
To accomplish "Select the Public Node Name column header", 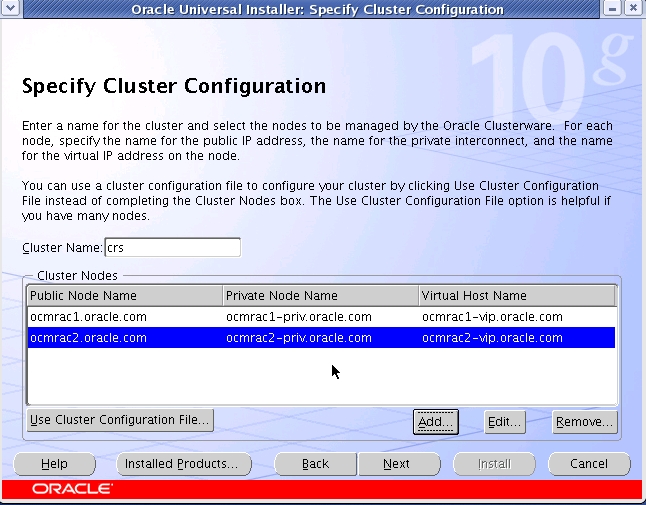I will tap(125, 296).
